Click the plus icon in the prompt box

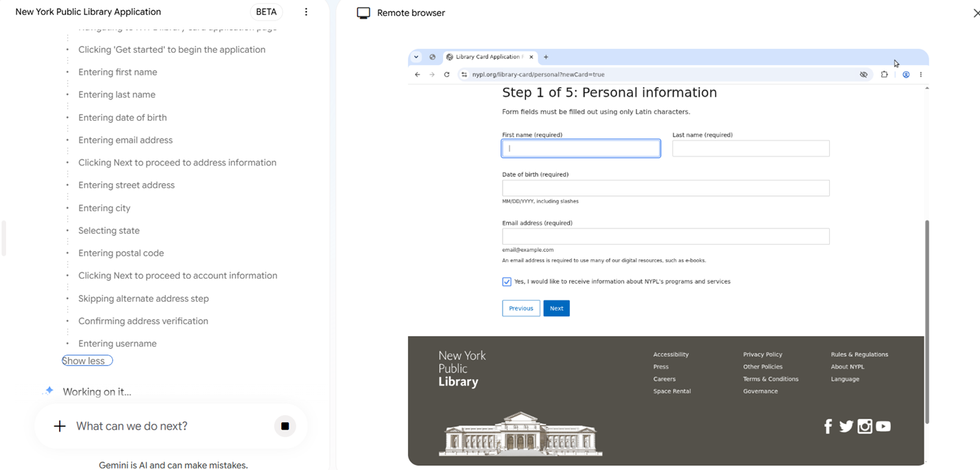60,426
